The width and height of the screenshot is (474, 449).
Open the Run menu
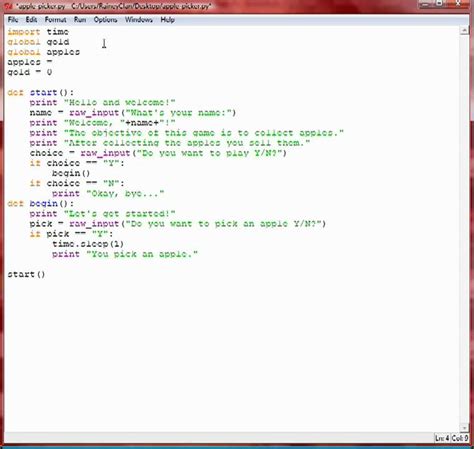(x=80, y=20)
